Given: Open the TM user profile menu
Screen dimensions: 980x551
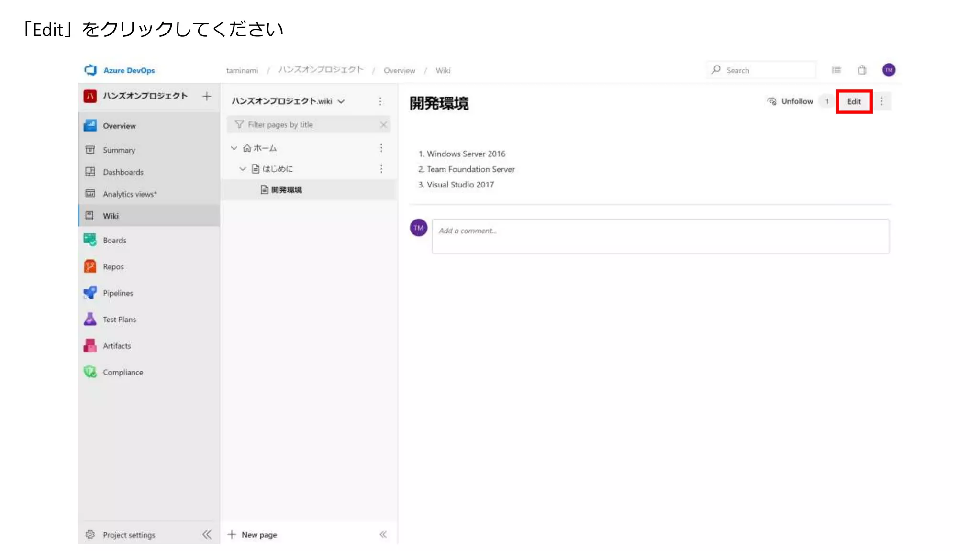Looking at the screenshot, I should [x=889, y=70].
